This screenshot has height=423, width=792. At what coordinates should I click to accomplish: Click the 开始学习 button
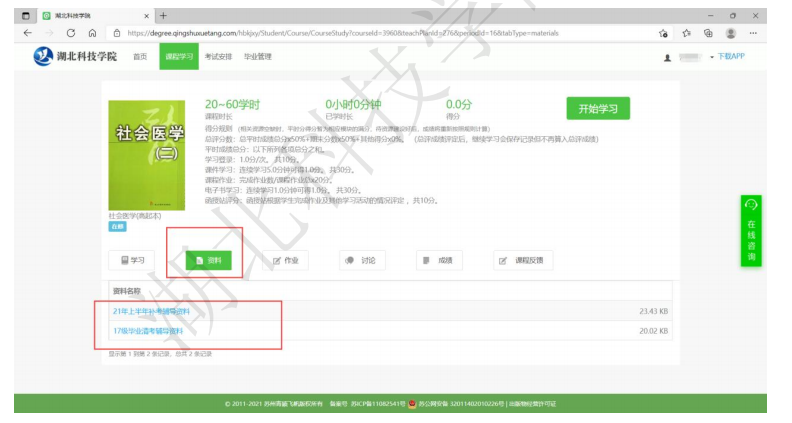coord(598,109)
